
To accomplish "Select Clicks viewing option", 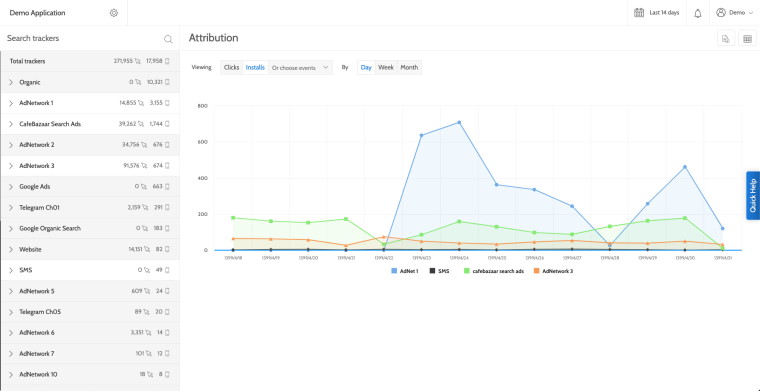I will (232, 68).
